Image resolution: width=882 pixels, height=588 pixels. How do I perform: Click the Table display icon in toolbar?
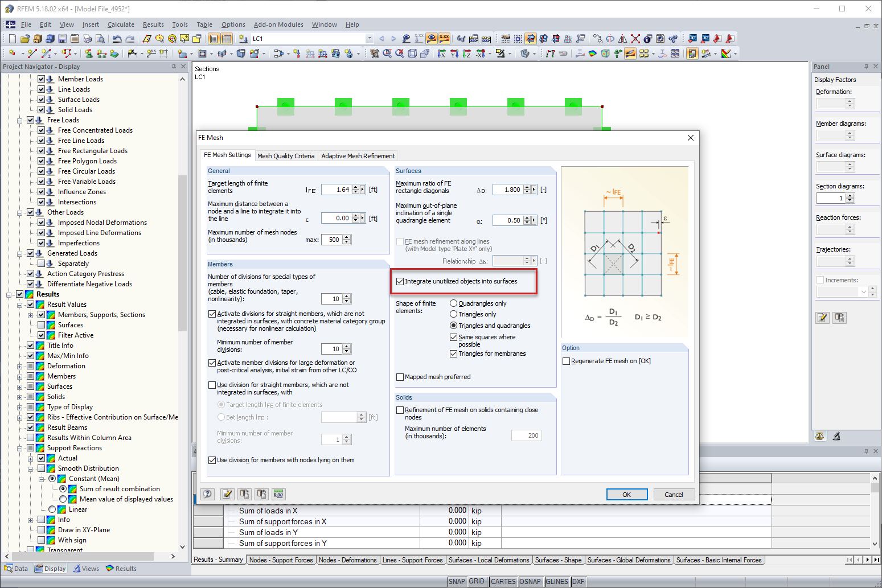point(227,39)
